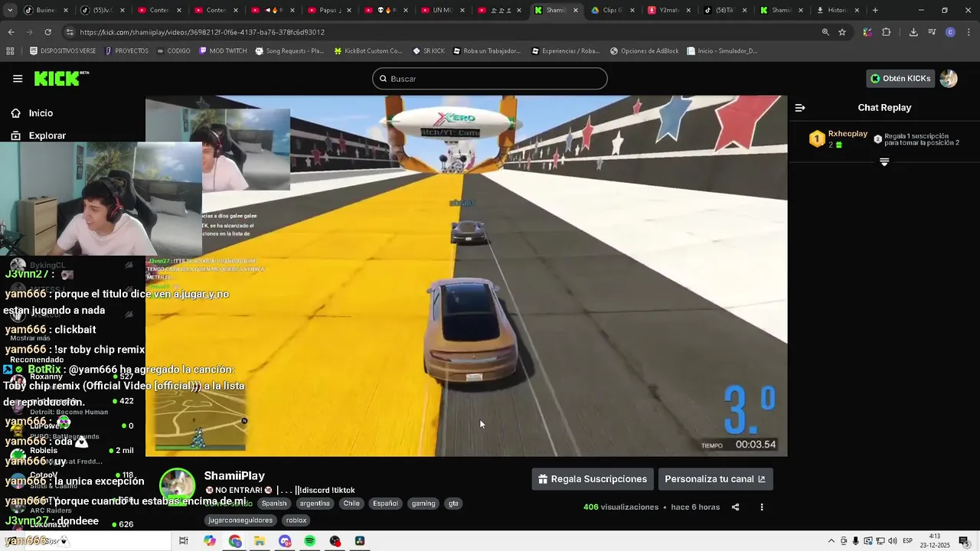Show hidden system tray icons
980x551 pixels.
click(831, 541)
